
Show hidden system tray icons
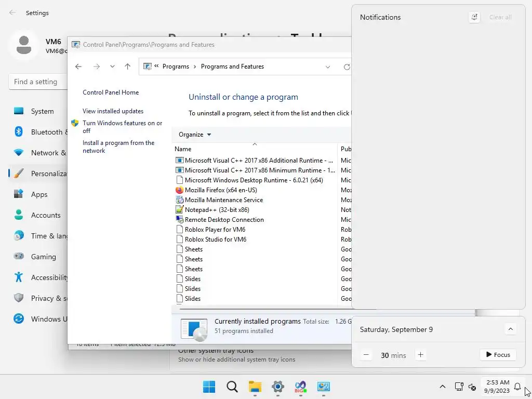[x=443, y=387]
